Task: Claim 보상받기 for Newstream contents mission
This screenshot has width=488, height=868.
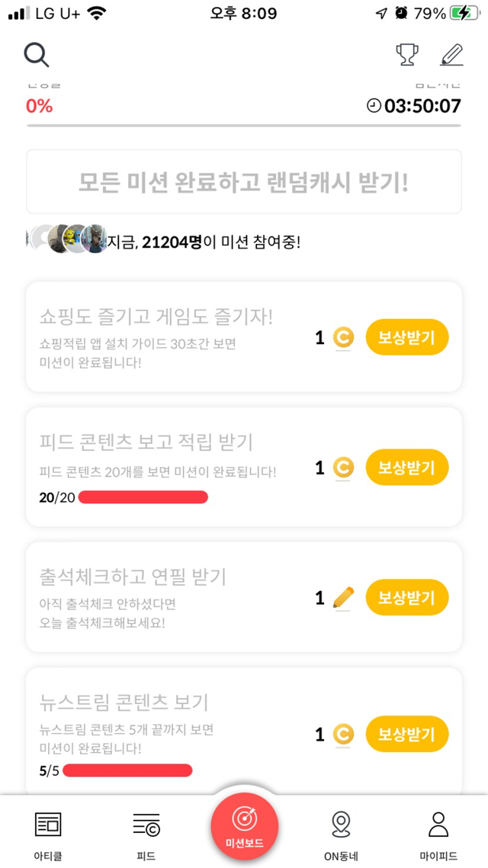Action: (x=407, y=735)
